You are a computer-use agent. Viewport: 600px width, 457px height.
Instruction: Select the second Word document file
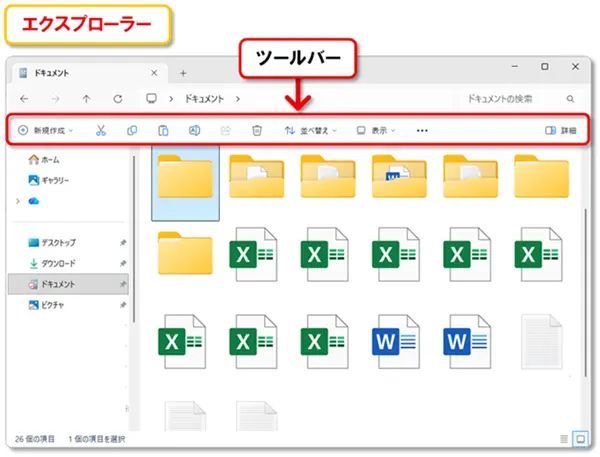467,342
